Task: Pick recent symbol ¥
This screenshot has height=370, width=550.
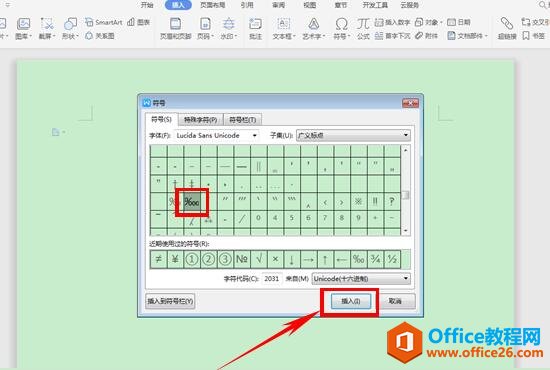Action: (x=175, y=260)
